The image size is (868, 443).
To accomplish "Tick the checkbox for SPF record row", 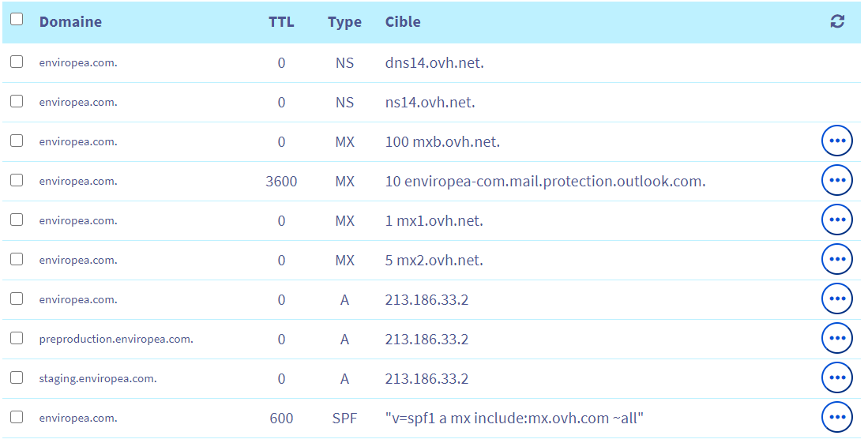I will pyautogui.click(x=17, y=416).
